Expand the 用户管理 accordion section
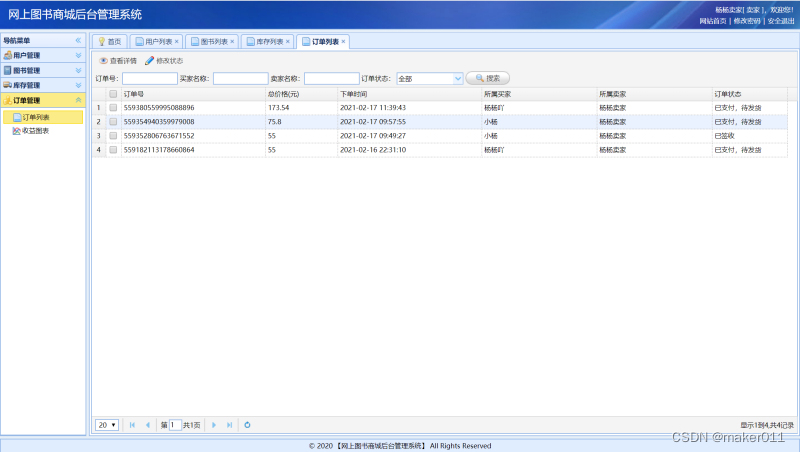This screenshot has width=800, height=452. [78, 55]
